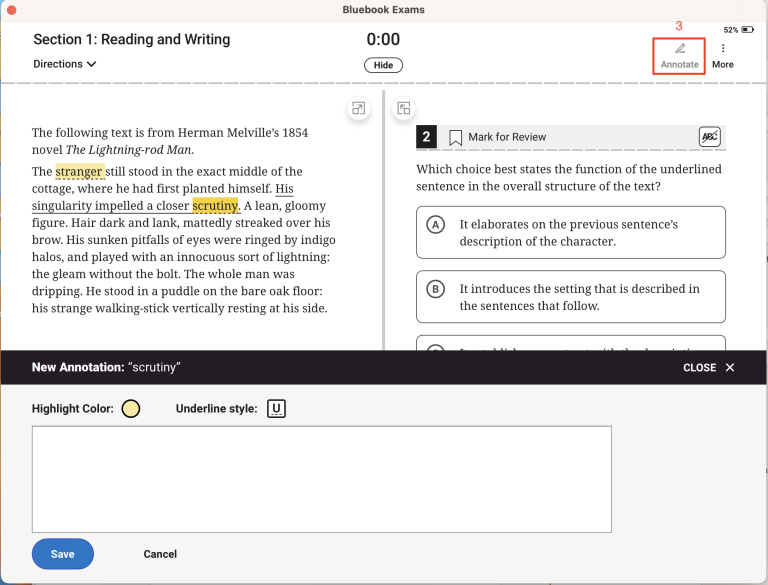The image size is (768, 585).
Task: Save the new annotation
Action: click(63, 554)
